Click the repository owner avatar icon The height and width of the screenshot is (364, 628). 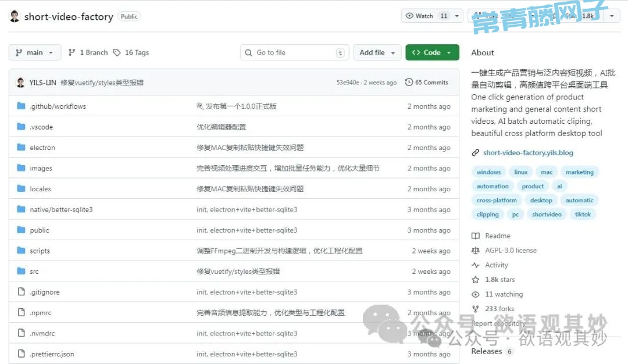[x=15, y=16]
